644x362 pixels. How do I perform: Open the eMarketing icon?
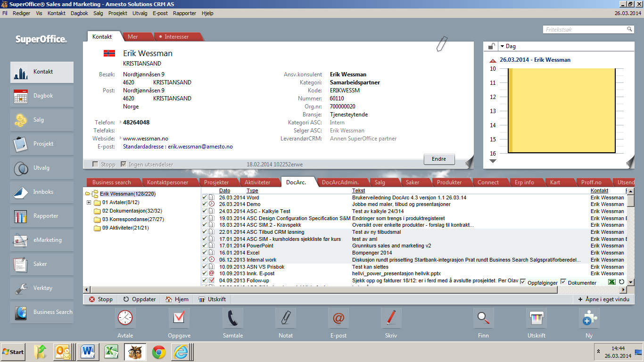tap(21, 240)
